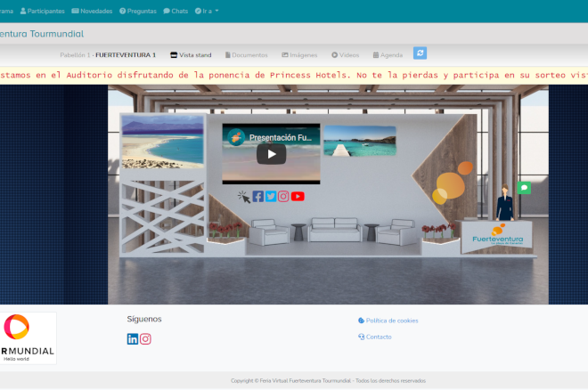
Task: Open Participantes in the top navbar
Action: [x=42, y=11]
